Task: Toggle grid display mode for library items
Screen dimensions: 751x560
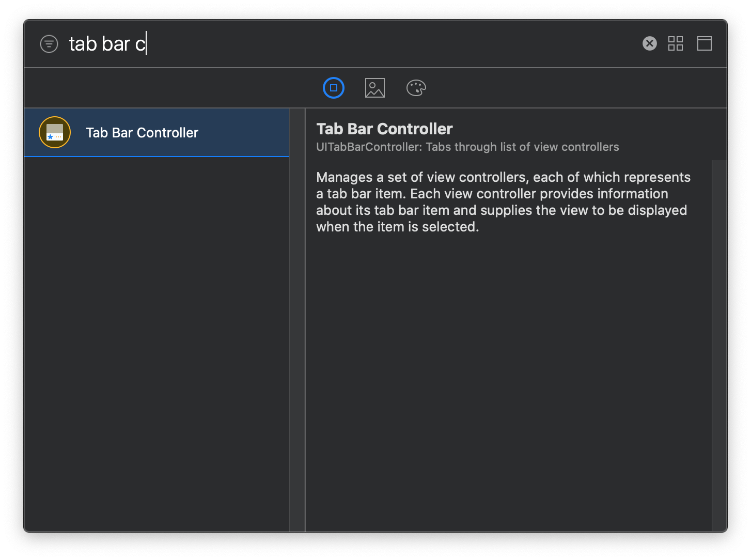Action: tap(676, 43)
